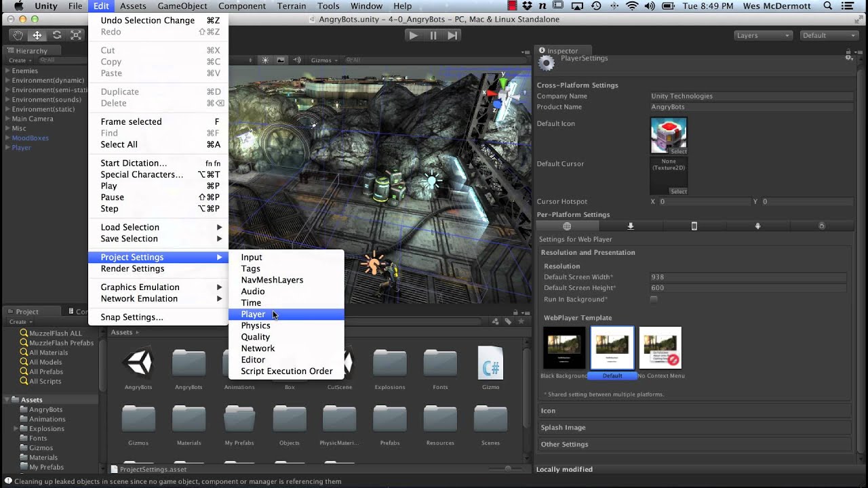Screen dimensions: 868x488
Task: Toggle scene lighting sun icon
Action: 265,60
